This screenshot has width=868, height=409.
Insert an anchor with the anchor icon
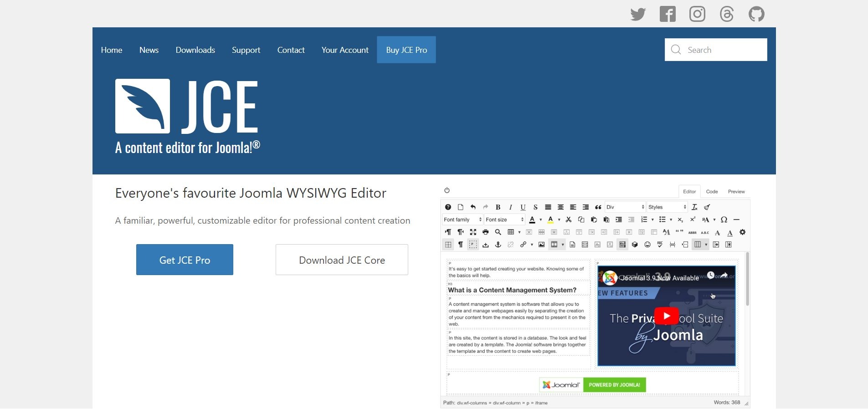tap(498, 245)
